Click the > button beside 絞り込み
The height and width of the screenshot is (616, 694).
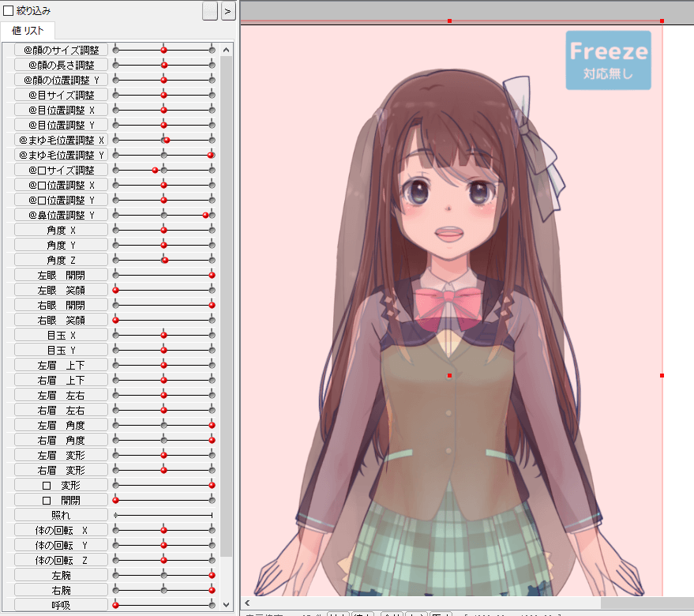(x=227, y=11)
